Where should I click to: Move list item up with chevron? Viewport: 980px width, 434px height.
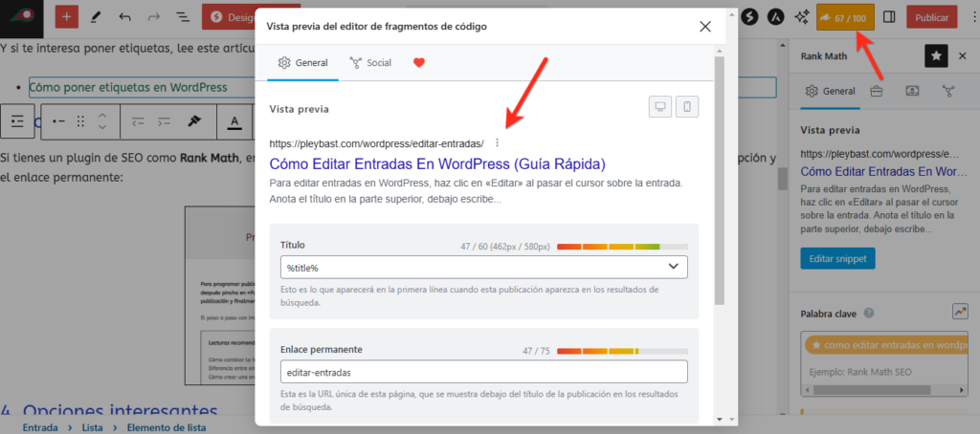click(103, 116)
